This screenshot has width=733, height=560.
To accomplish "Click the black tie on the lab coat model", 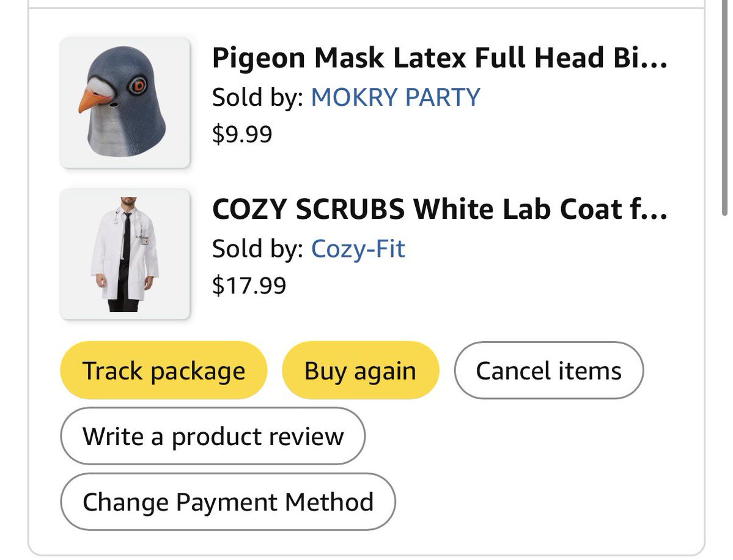I will coord(127,237).
